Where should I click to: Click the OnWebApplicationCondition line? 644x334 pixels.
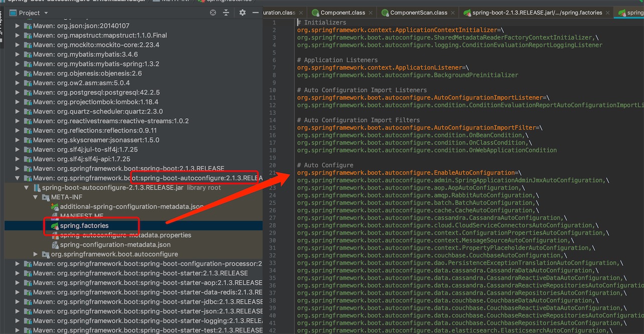click(x=427, y=150)
